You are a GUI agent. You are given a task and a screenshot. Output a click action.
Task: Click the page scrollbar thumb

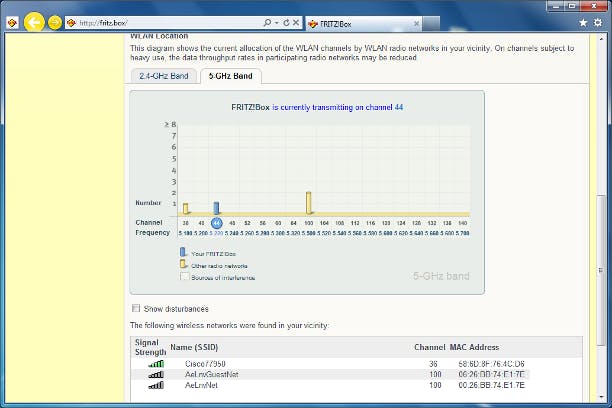(601, 269)
